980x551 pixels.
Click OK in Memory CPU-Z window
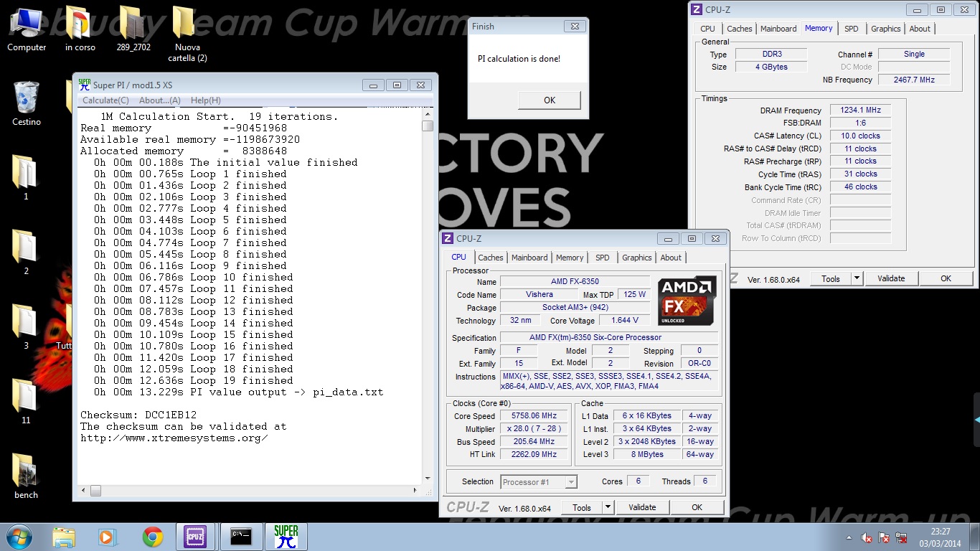[946, 278]
